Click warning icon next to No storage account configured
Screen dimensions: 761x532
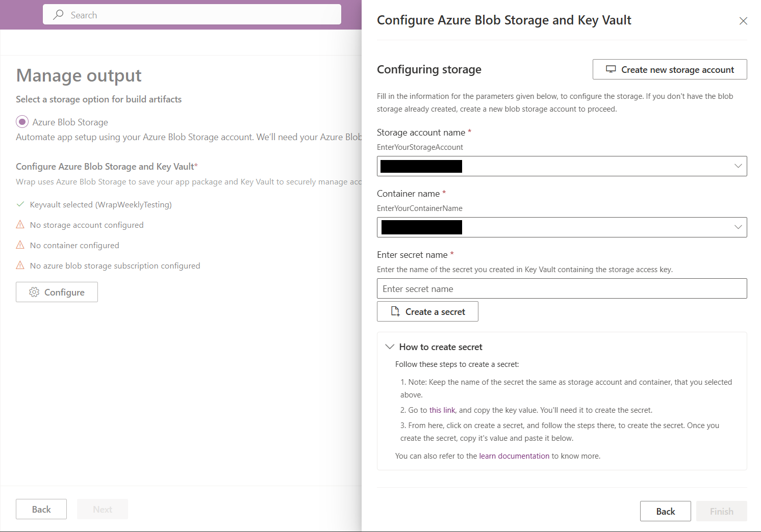click(x=20, y=225)
